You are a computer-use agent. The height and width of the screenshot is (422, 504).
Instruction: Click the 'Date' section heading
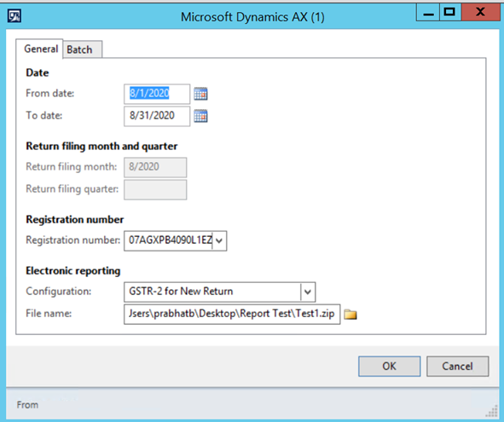(38, 72)
